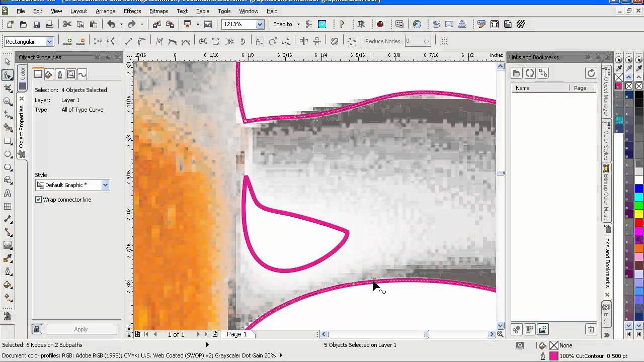Select the Crop tool in toolbox

[x=8, y=88]
